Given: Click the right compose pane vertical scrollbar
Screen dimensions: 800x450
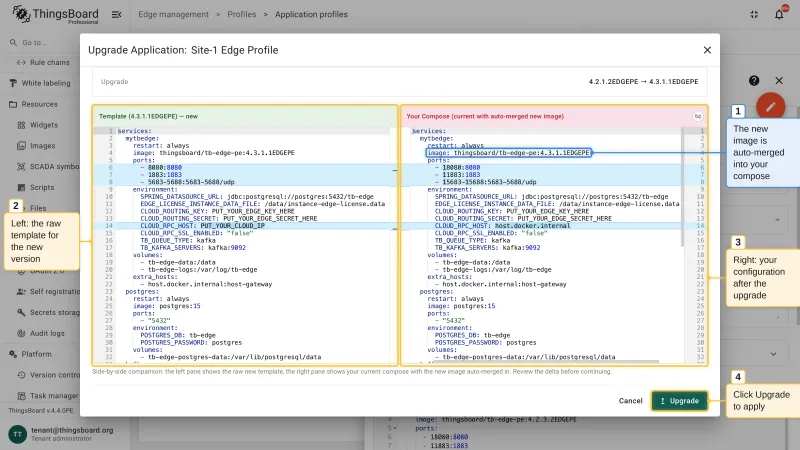Looking at the screenshot, I should [683, 186].
